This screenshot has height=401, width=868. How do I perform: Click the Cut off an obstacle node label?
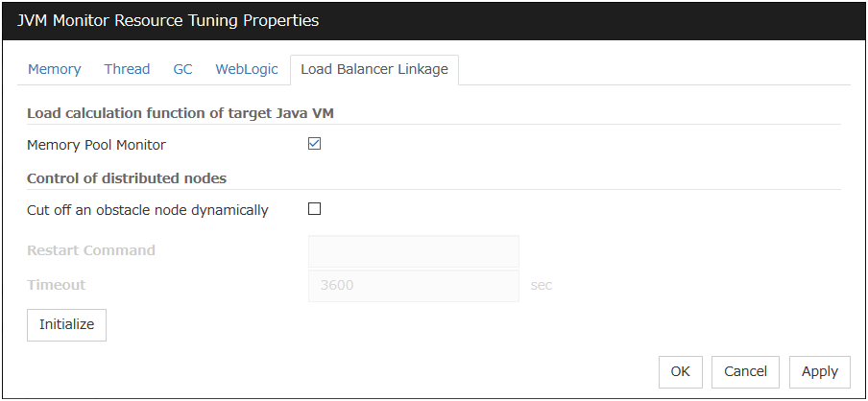click(147, 210)
